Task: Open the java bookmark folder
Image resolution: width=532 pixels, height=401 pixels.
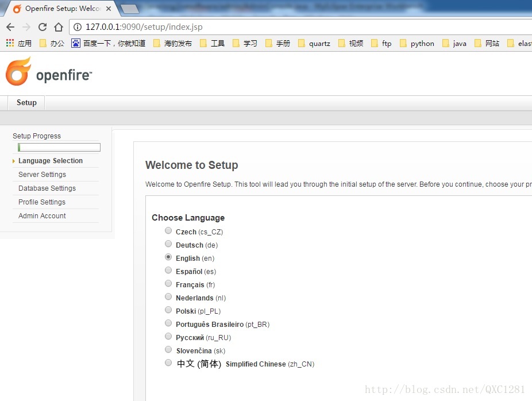Action: tap(454, 43)
